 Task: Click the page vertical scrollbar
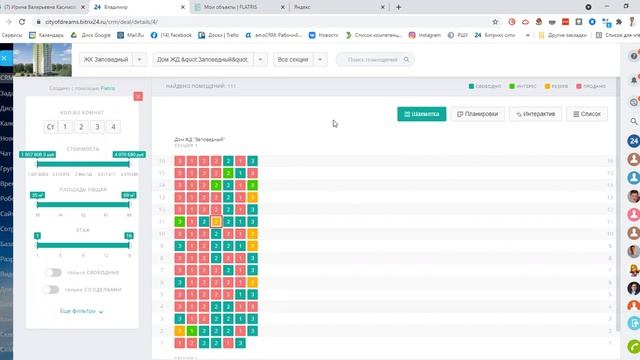[618, 204]
